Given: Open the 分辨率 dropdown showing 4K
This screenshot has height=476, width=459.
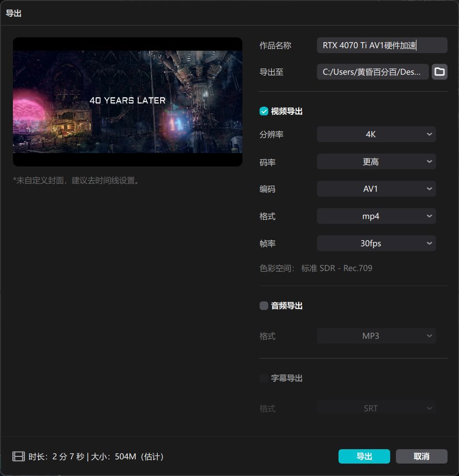Looking at the screenshot, I should click(376, 134).
